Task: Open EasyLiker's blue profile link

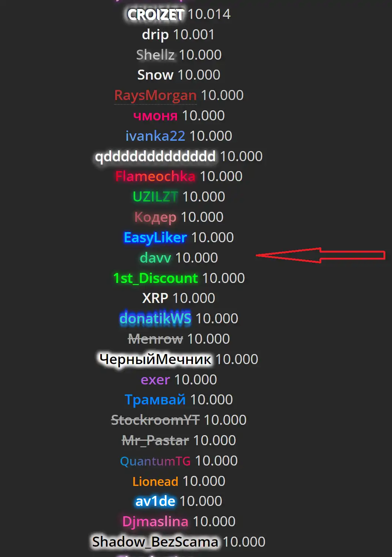Action: (155, 238)
